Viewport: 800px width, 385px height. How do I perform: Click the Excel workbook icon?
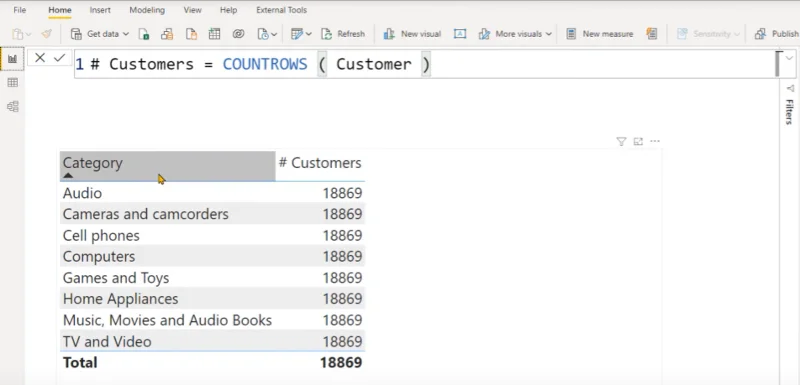(144, 34)
